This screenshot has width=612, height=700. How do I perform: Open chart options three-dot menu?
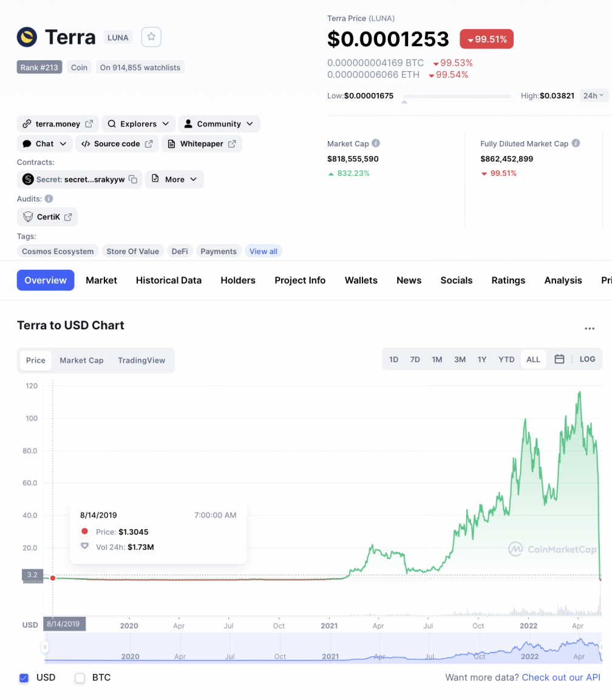coord(590,329)
